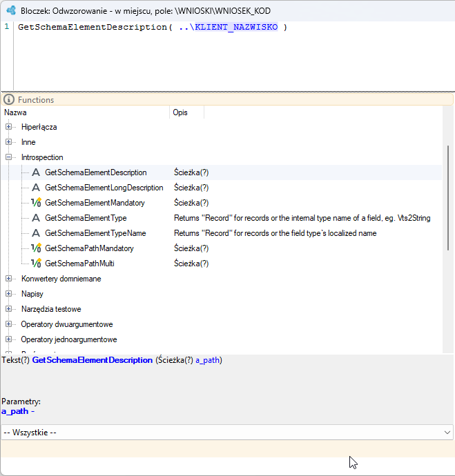Click Ścieżka(?) next to GetSchemaPathMulti

(191, 264)
